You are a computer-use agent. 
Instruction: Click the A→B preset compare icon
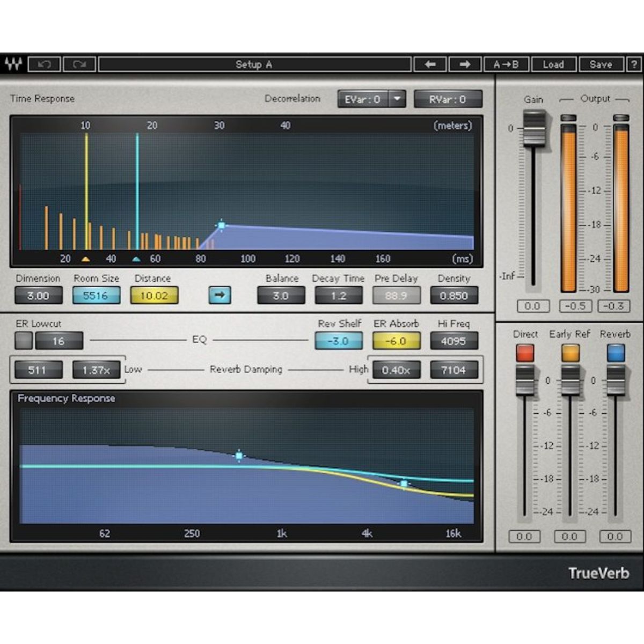505,64
